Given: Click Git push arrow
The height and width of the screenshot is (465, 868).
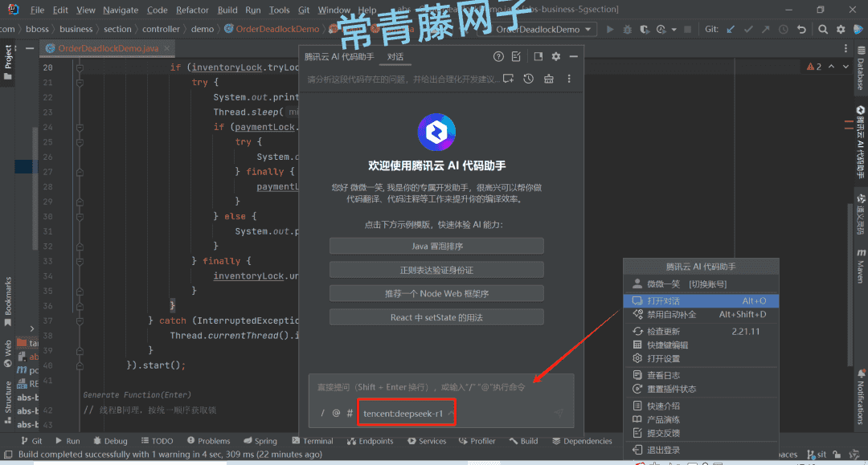Looking at the screenshot, I should [765, 29].
